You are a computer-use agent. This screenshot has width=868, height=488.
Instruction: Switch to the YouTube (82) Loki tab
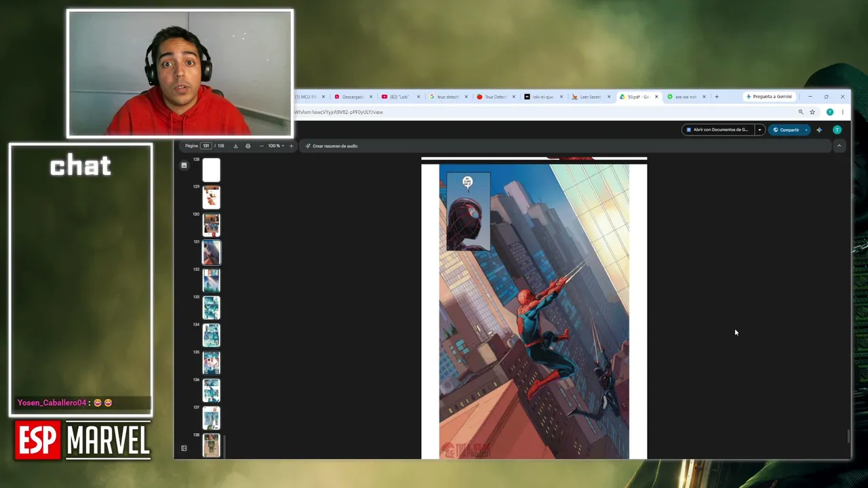click(400, 97)
